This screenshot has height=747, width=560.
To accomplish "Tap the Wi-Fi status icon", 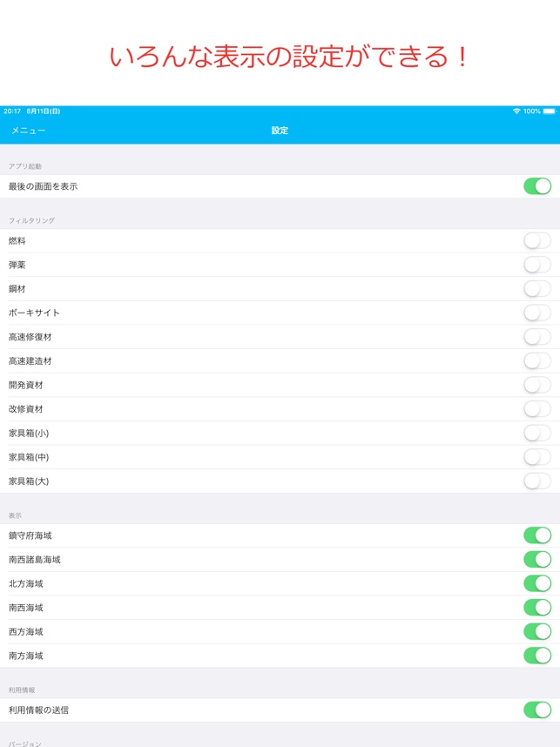I will [516, 111].
